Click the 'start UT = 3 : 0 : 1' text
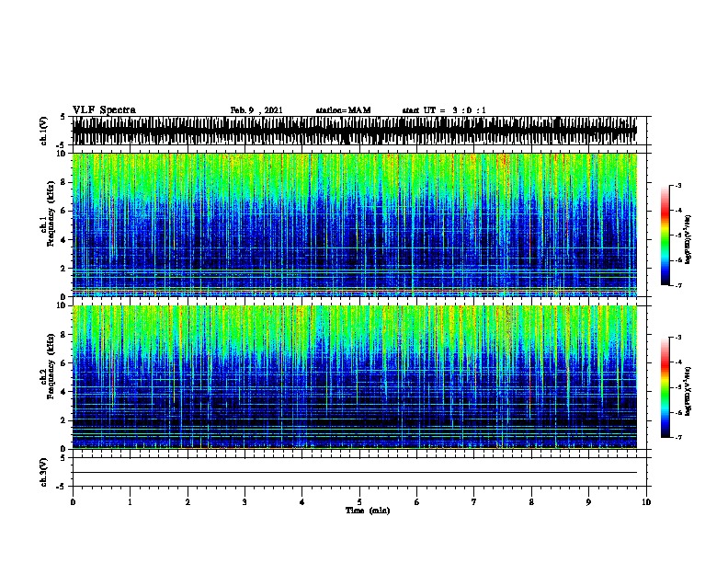The height and width of the screenshot is (563, 728). (444, 110)
